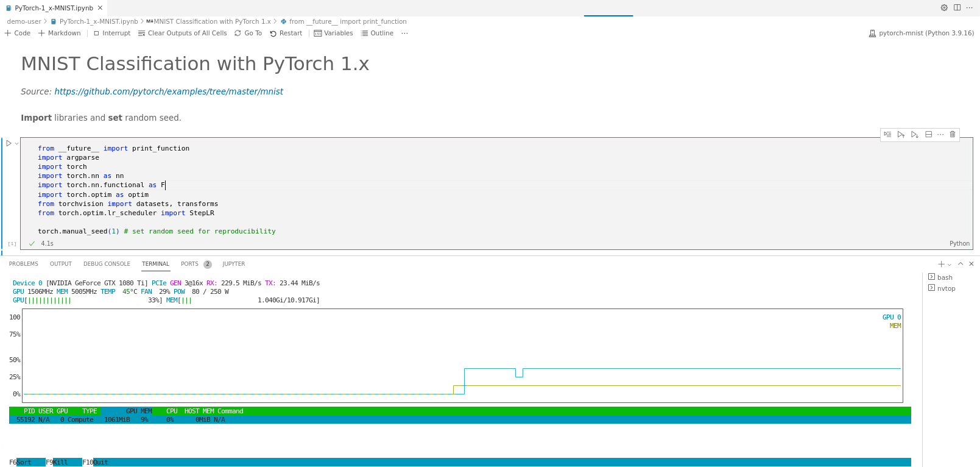
Task: Run cell by line in cell toolbar
Action: tap(887, 134)
